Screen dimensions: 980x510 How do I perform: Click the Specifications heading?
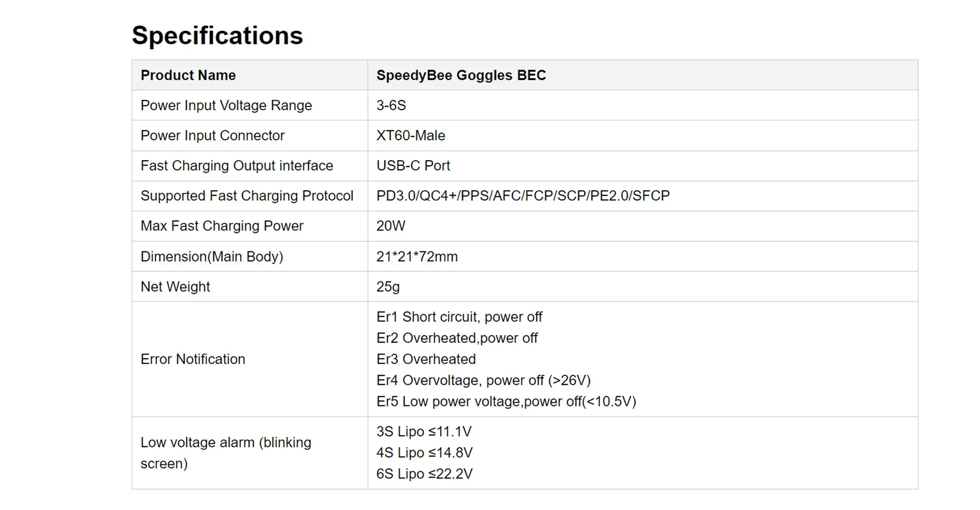[217, 36]
